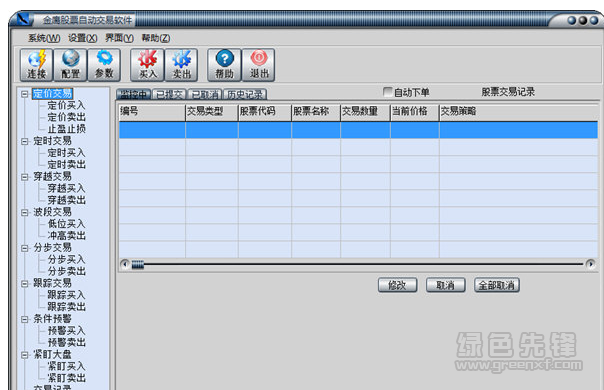The width and height of the screenshot is (604, 390).
Task: Click the 全部取消 button
Action: click(x=497, y=285)
